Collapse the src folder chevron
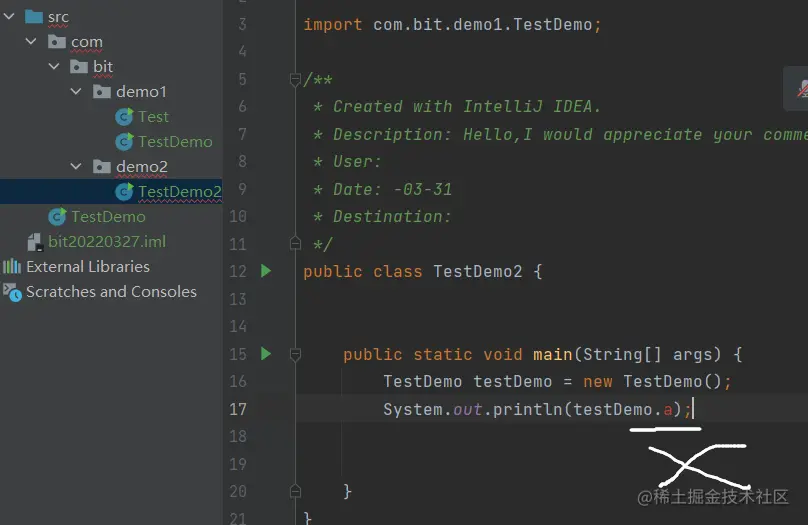 pyautogui.click(x=9, y=16)
